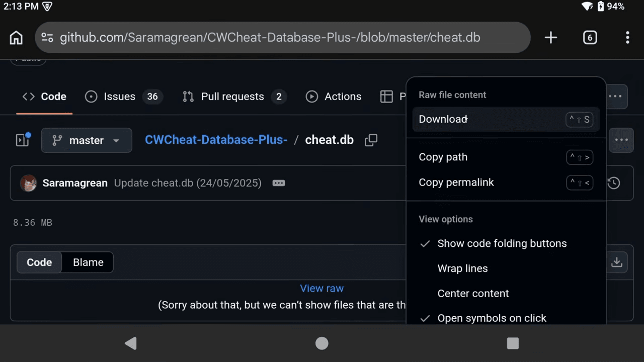Tap the Android home circle button
This screenshot has width=644, height=362.
(x=322, y=343)
